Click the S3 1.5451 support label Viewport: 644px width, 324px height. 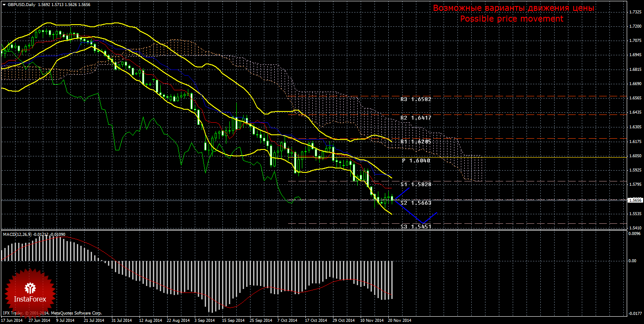pyautogui.click(x=416, y=226)
